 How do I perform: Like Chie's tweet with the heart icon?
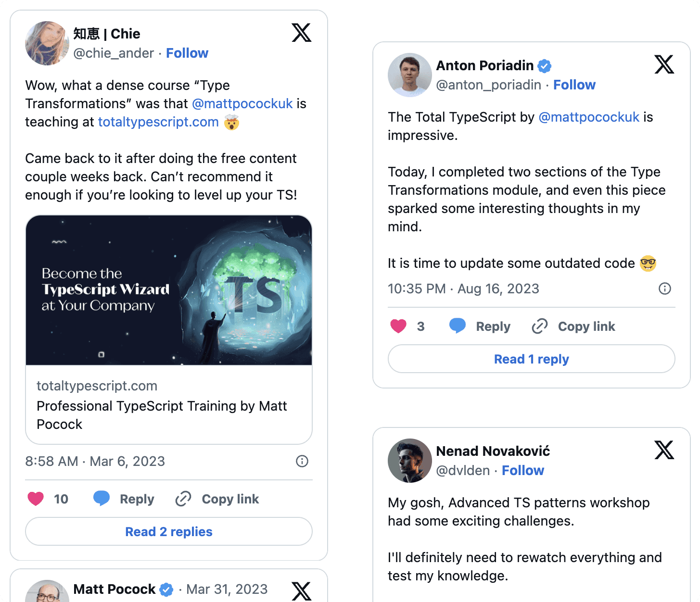(x=36, y=499)
